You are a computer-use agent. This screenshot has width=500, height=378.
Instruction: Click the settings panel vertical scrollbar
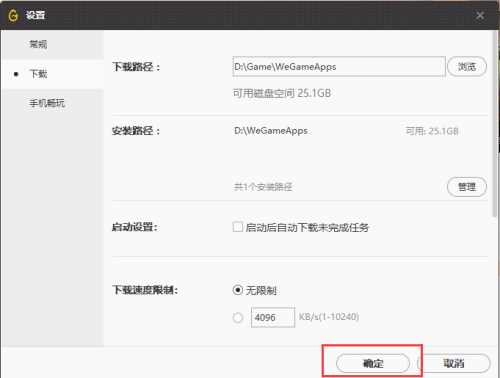(495, 124)
